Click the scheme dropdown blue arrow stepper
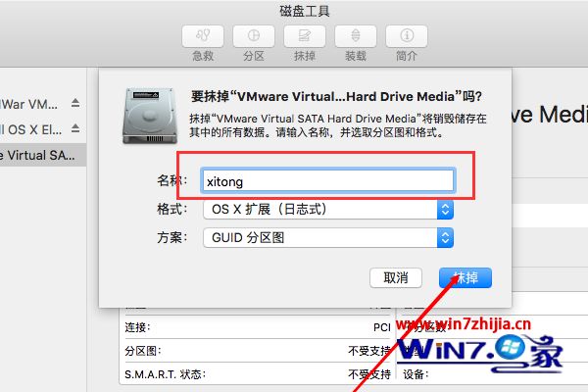Screen dimensions: 588x392 (445, 237)
